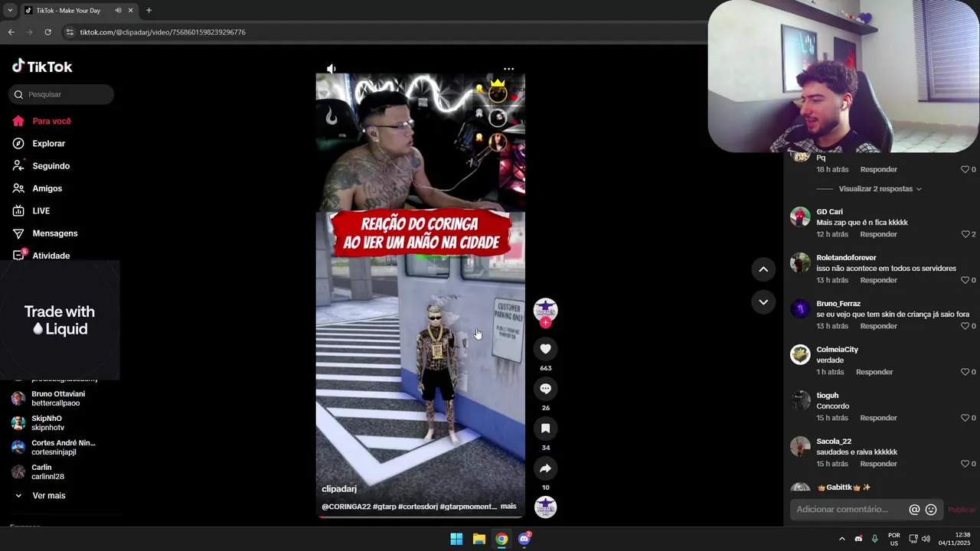Expand Ver mais followed accounts
The image size is (980, 551).
[x=48, y=496]
